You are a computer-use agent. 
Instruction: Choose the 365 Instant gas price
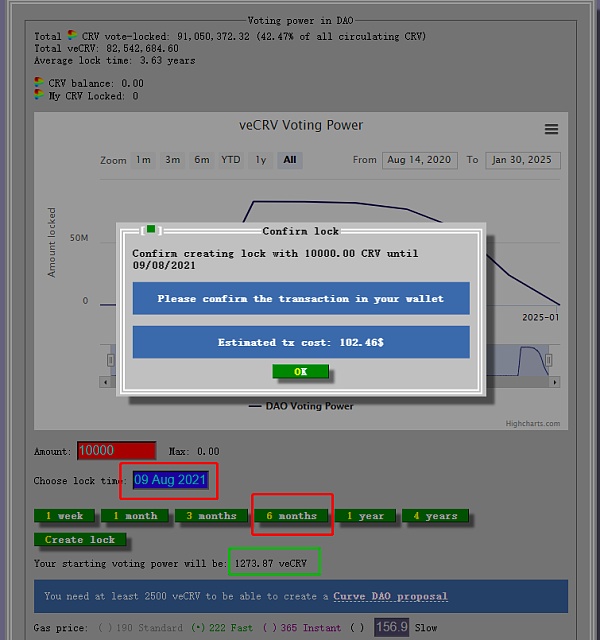click(x=266, y=627)
